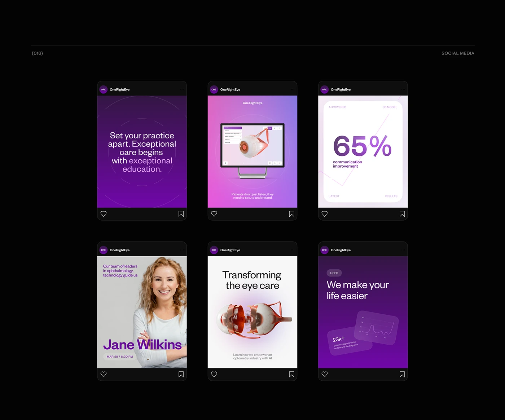Click the "AI POWERED" label
The height and width of the screenshot is (420, 505).
[337, 107]
